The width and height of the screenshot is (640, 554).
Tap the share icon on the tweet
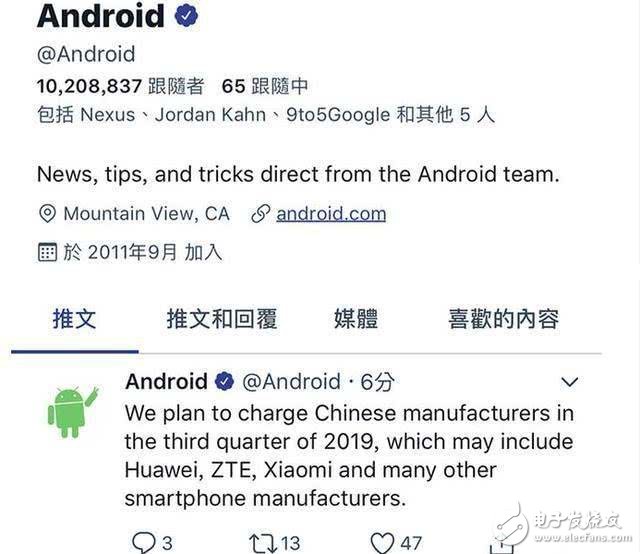pyautogui.click(x=501, y=546)
